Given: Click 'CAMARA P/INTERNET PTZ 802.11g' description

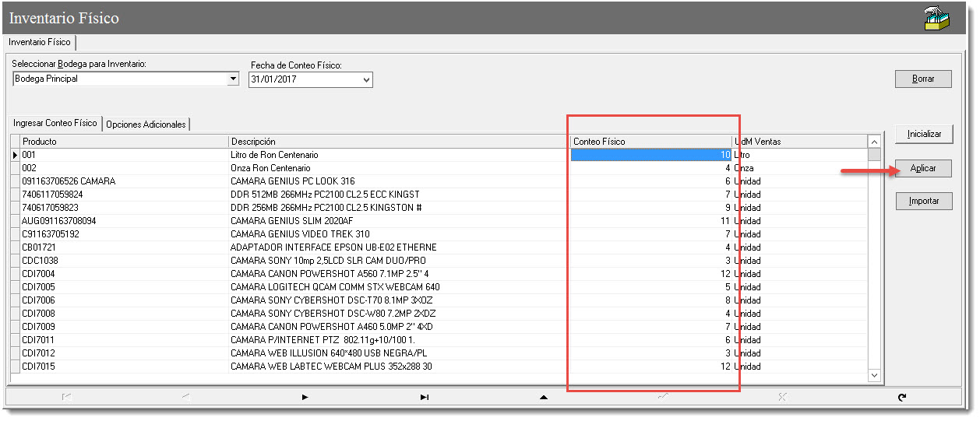Looking at the screenshot, I should coord(323,340).
